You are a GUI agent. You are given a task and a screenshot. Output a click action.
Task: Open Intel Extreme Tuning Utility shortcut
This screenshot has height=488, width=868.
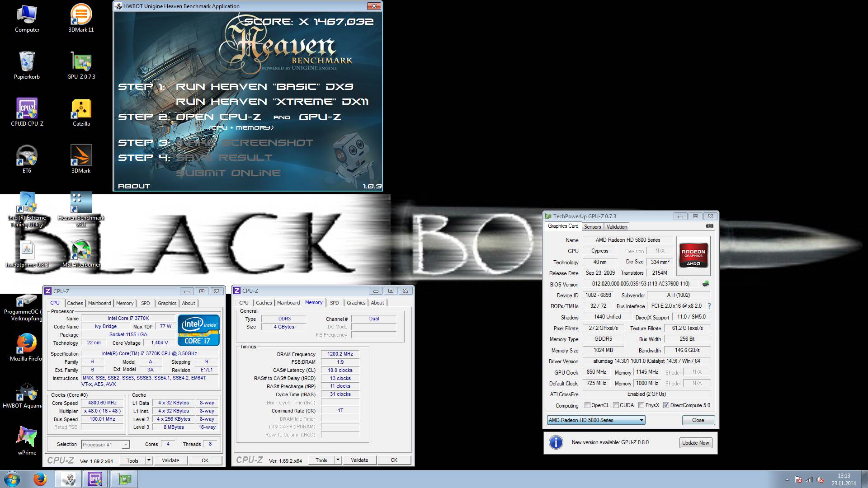[x=27, y=210]
